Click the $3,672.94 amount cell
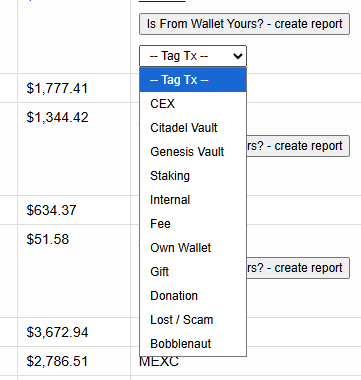 (57, 332)
